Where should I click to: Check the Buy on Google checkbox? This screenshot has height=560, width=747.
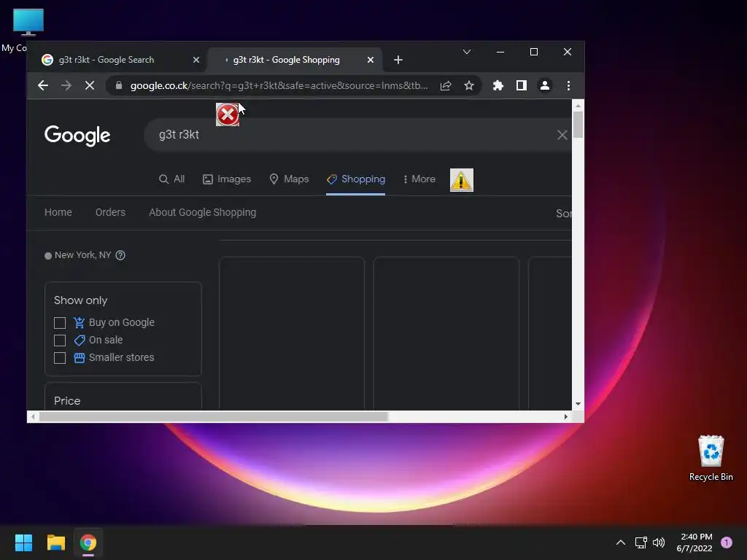[60, 323]
